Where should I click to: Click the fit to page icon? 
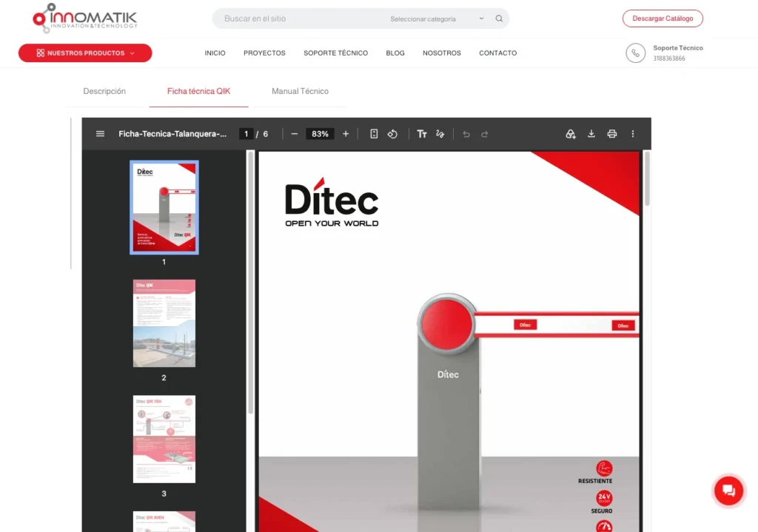[374, 134]
